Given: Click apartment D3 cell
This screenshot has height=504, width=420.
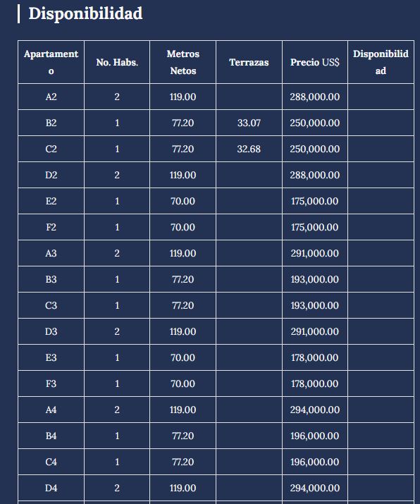Looking at the screenshot, I should click(51, 331).
